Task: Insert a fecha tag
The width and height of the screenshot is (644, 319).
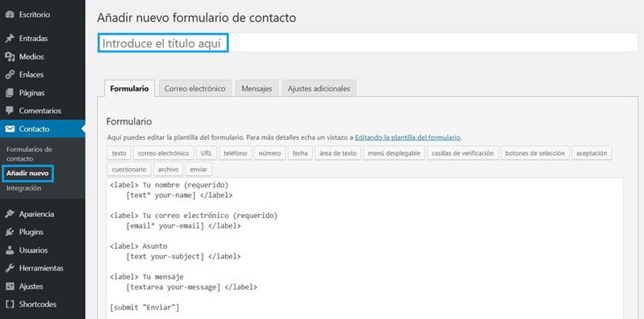Action: 300,153
